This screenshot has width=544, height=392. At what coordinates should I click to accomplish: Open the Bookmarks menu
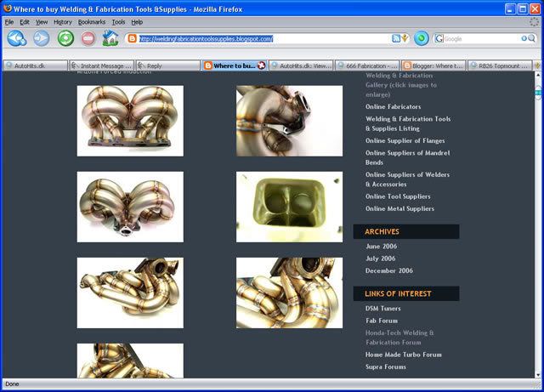point(92,22)
